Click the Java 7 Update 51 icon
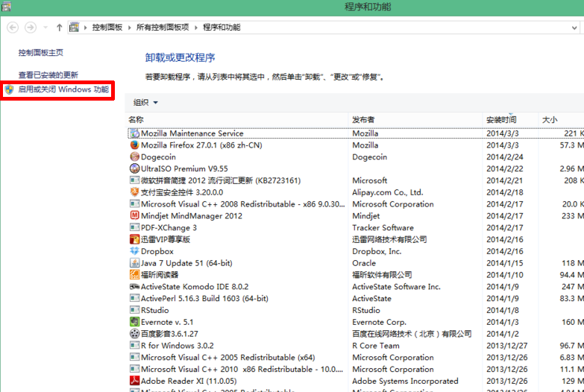This screenshot has width=584, height=392. tap(134, 263)
